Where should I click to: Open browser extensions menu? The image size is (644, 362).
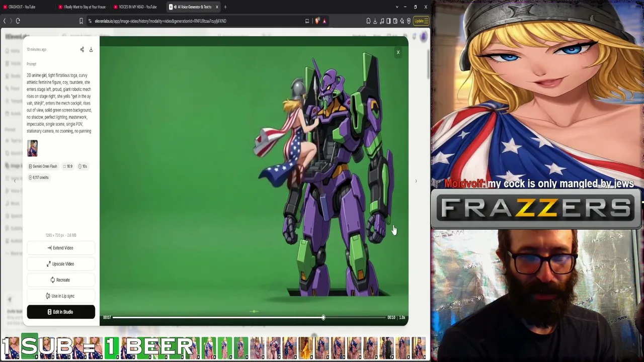[x=368, y=21]
